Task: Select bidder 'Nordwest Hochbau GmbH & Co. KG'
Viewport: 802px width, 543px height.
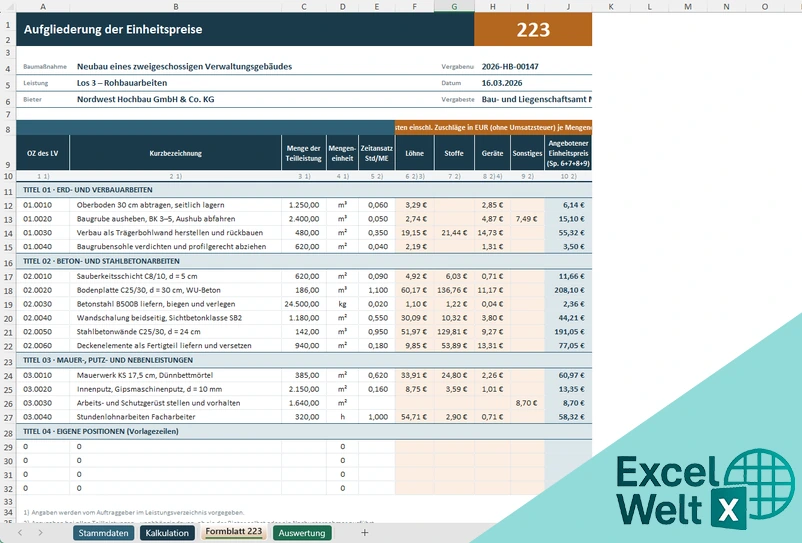Action: point(145,99)
